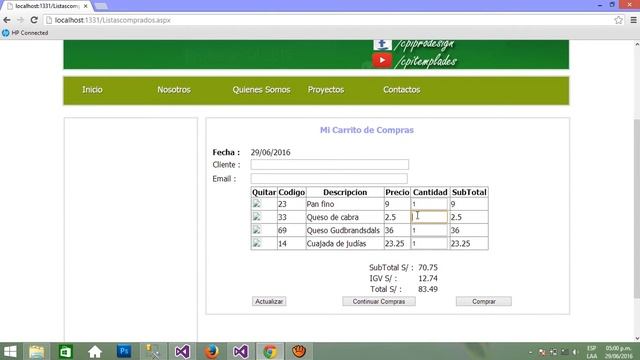Go to the Inicio menu item

click(92, 90)
